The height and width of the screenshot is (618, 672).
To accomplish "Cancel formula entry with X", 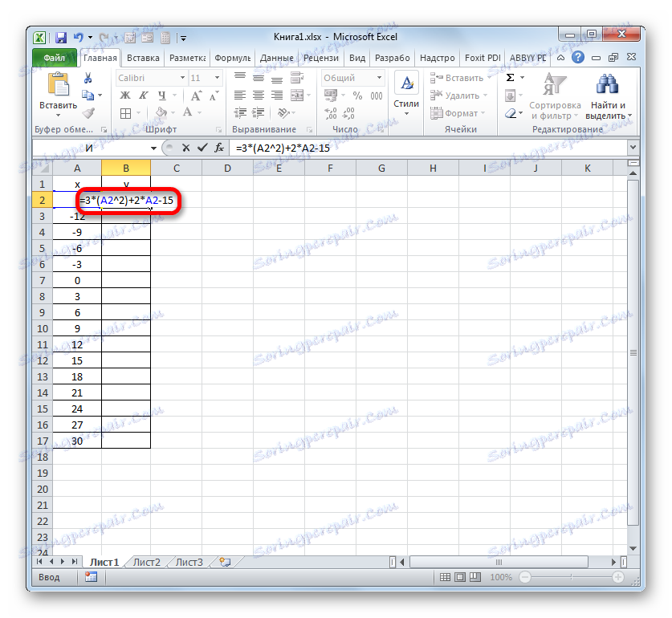I will pos(185,148).
